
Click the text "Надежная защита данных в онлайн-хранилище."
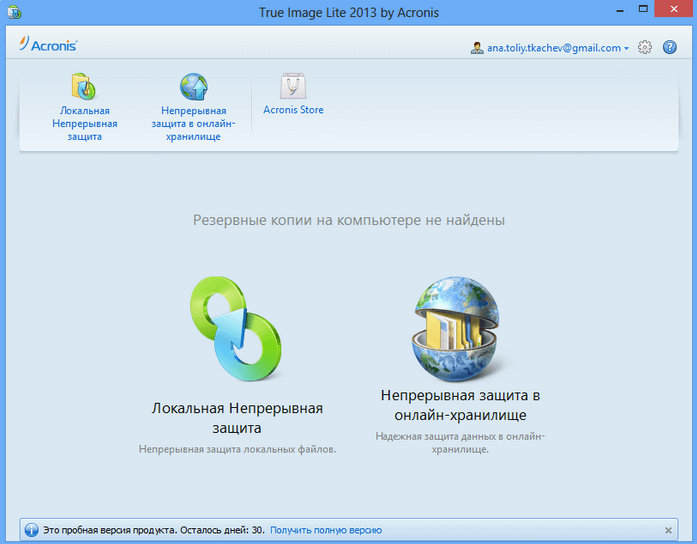click(460, 443)
